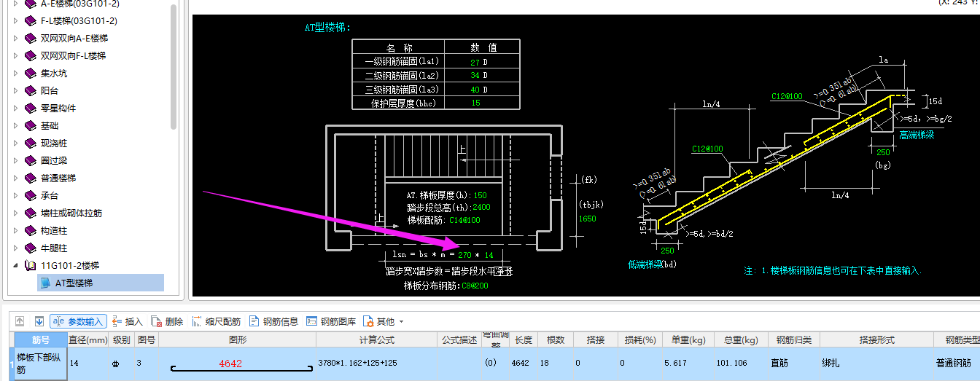Select the 圈过梁 book icon

tap(30, 160)
